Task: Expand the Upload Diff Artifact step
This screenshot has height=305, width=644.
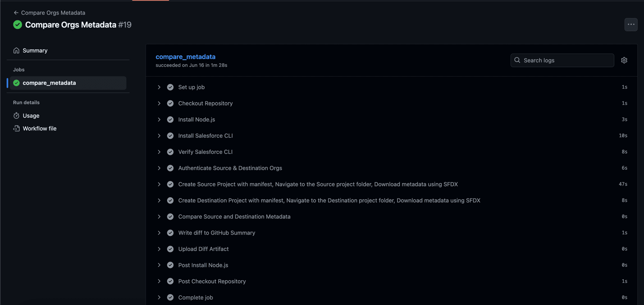Action: tap(159, 249)
